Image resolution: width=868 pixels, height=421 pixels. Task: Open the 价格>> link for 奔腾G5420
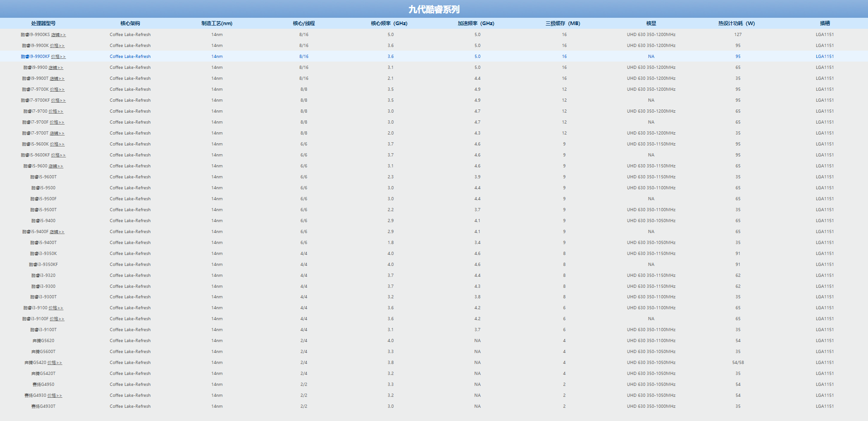pos(55,363)
